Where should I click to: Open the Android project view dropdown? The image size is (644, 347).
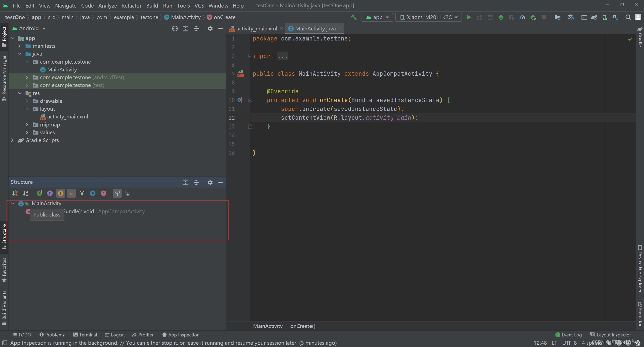click(29, 28)
